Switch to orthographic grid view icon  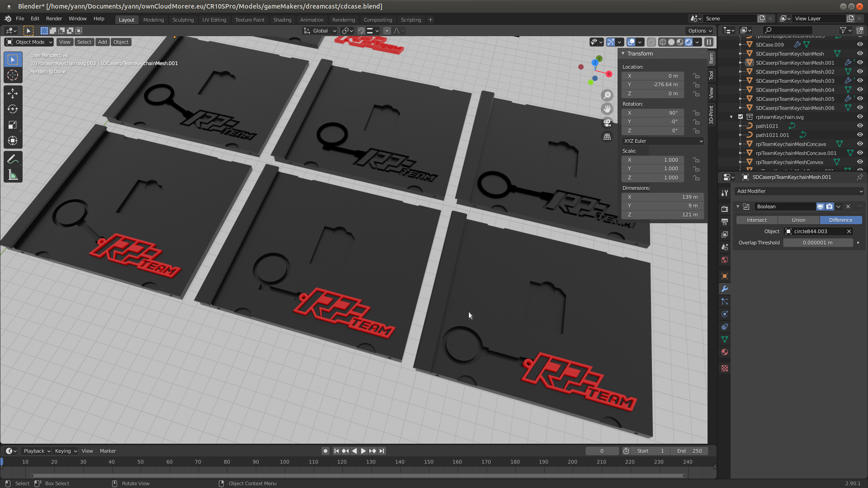click(x=607, y=136)
